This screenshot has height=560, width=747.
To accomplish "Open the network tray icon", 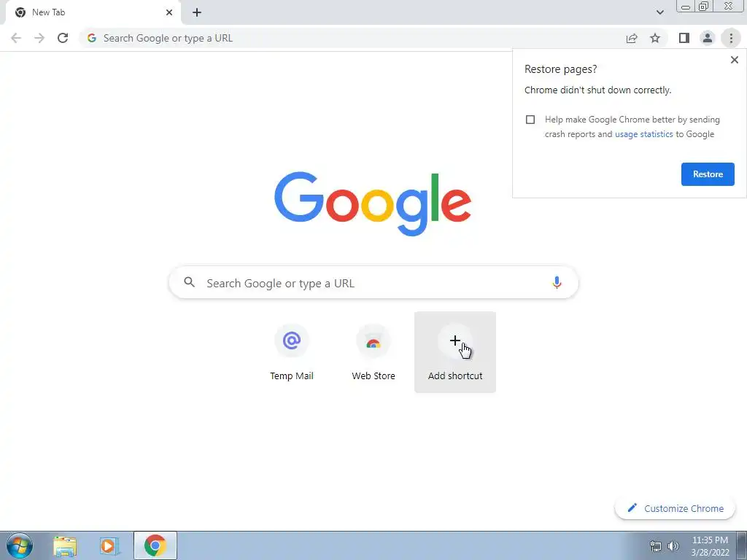I will (656, 546).
